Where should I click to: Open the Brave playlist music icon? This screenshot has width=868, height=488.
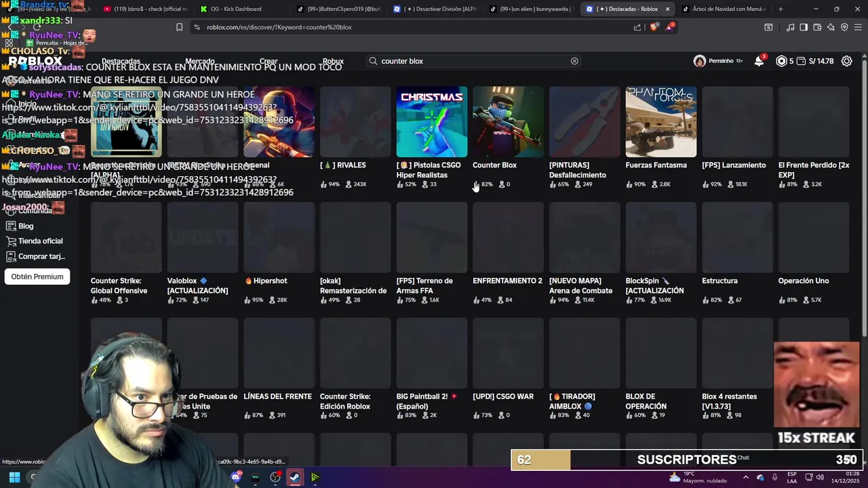point(791,27)
